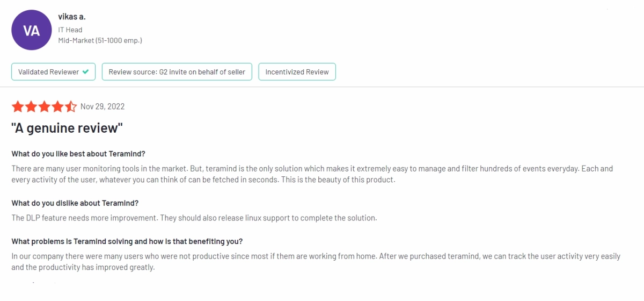Image resolution: width=644 pixels, height=301 pixels.
Task: Open reviewer profile "vikas a."
Action: coord(72,17)
